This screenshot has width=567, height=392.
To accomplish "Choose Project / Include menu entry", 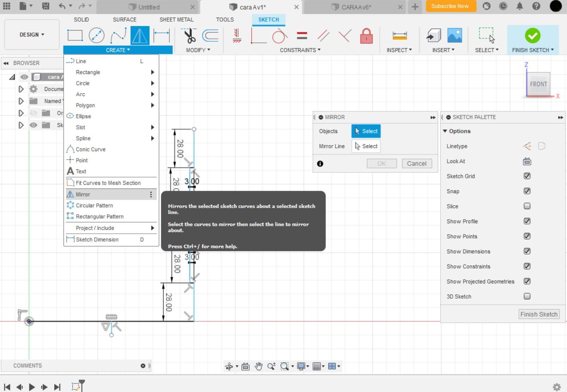I will click(111, 228).
